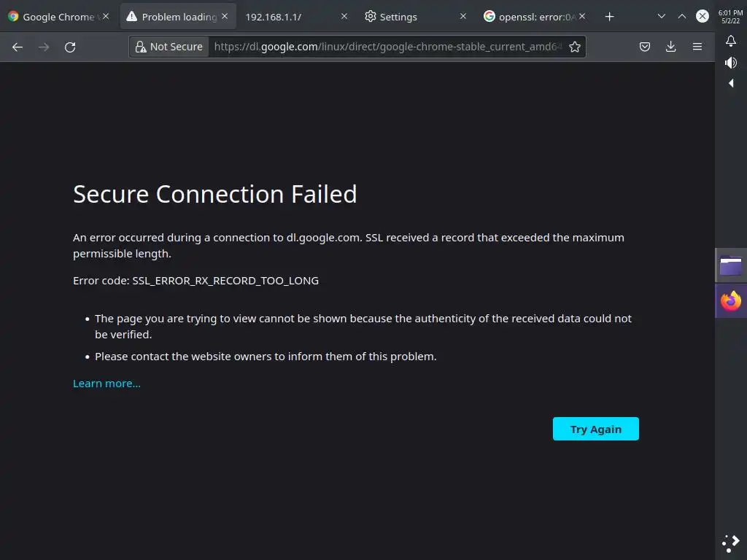Image resolution: width=747 pixels, height=560 pixels.
Task: Go back to the previous page
Action: pyautogui.click(x=18, y=47)
